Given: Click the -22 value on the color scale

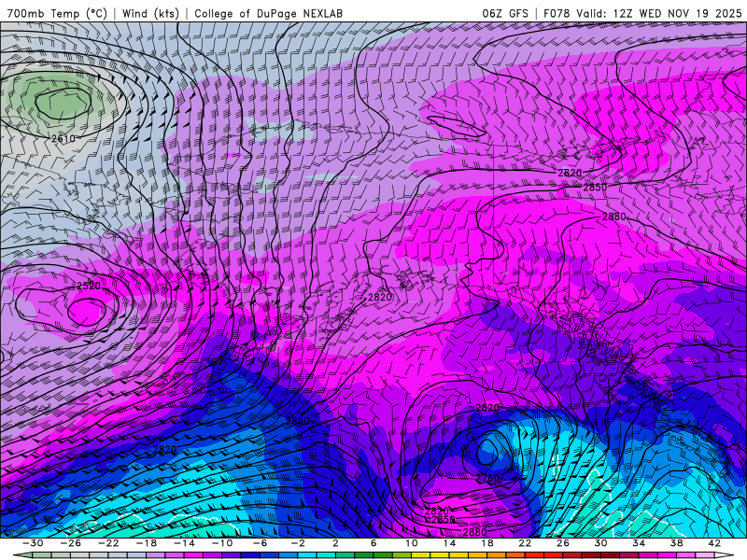Looking at the screenshot, I should click(108, 543).
